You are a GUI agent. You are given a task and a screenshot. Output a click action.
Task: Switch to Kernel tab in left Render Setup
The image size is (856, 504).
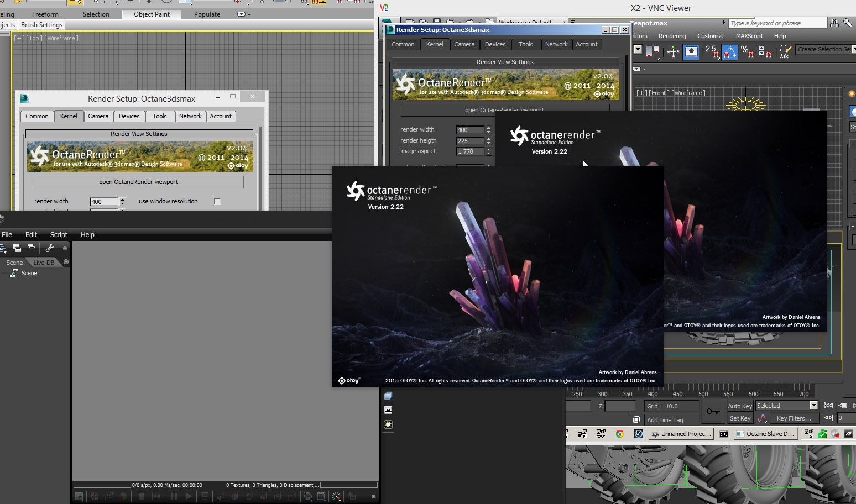click(x=69, y=116)
